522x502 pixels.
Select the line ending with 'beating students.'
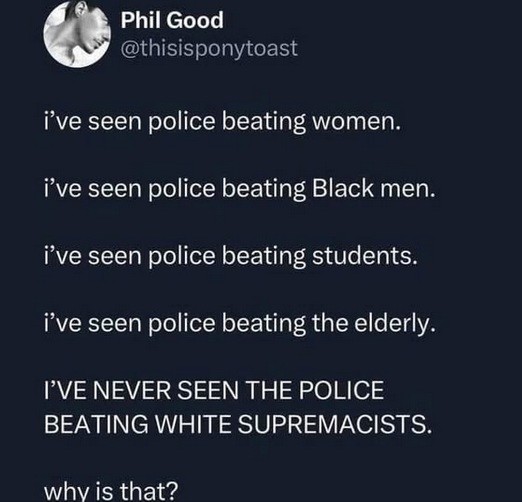click(x=231, y=256)
